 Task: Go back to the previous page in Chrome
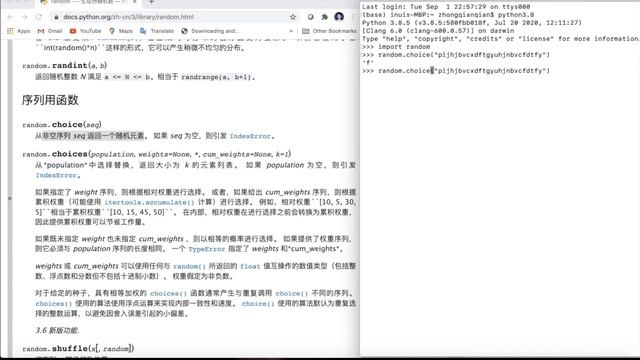point(10,17)
